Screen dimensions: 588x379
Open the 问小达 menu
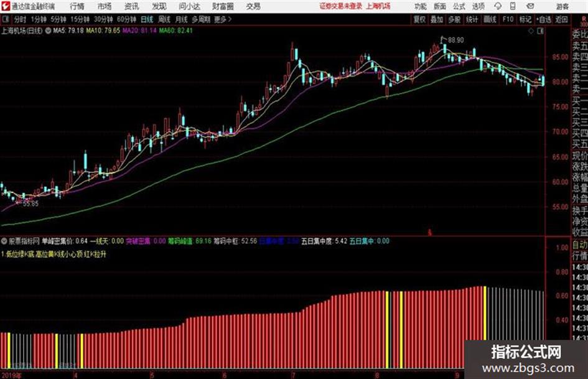pos(189,6)
